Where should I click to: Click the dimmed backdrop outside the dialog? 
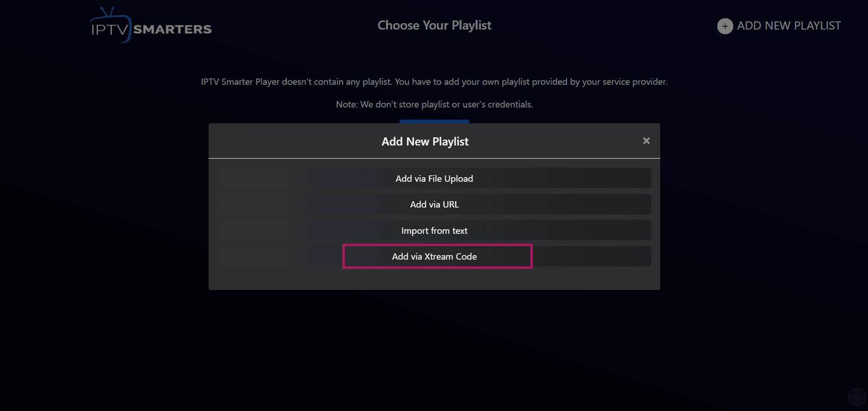[108, 326]
